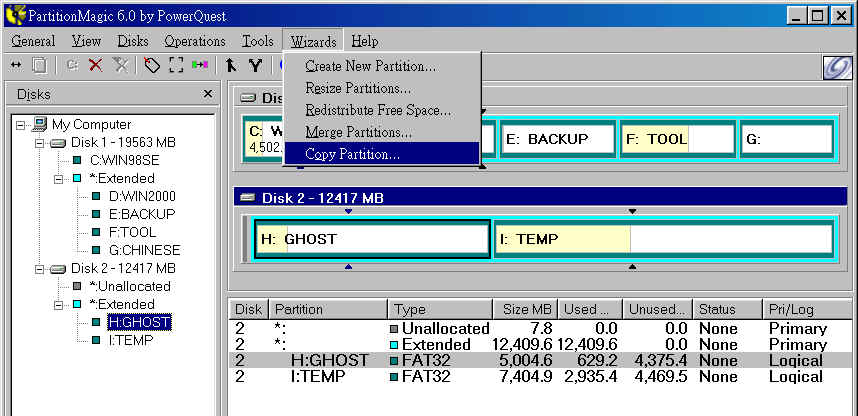Viewport: 858px width, 416px height.
Task: Click the gray square icon beside *:Unallocated
Action: click(x=77, y=286)
